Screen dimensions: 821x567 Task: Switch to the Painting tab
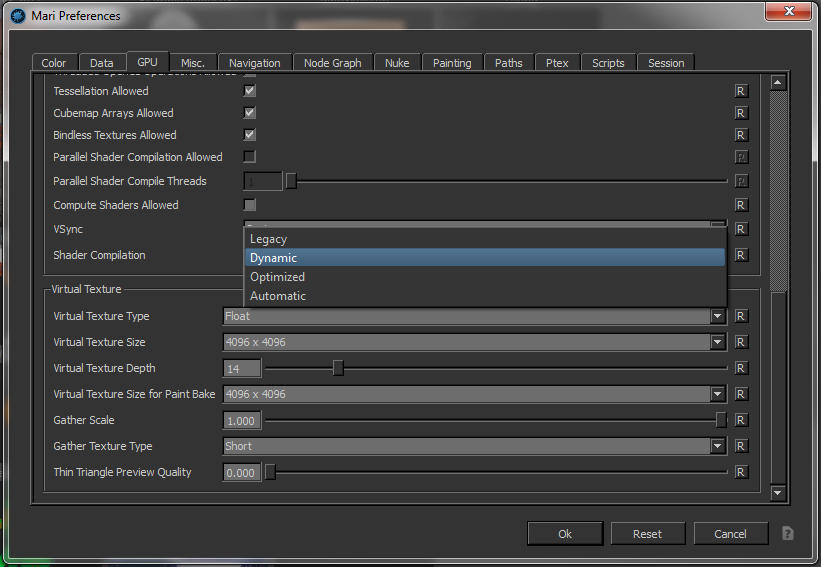[452, 63]
